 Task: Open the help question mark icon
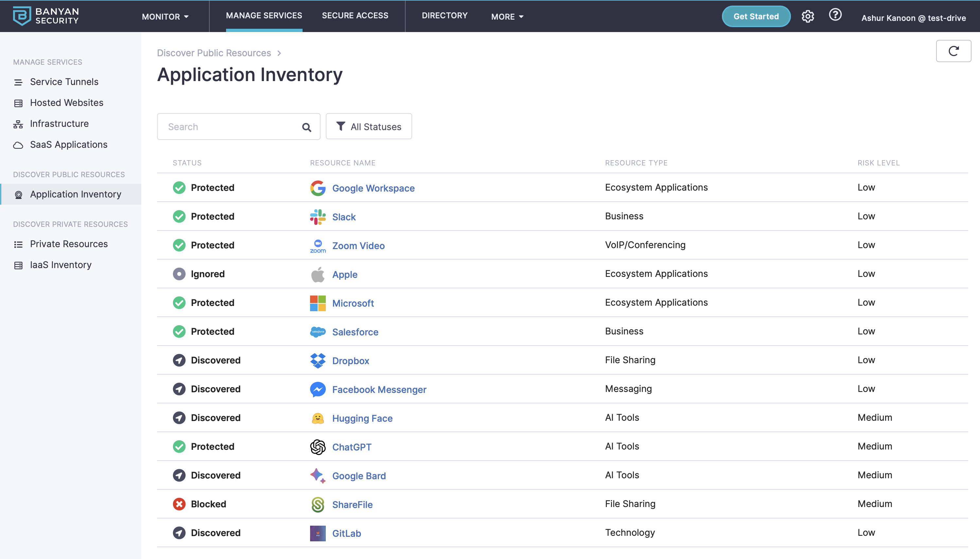(835, 15)
